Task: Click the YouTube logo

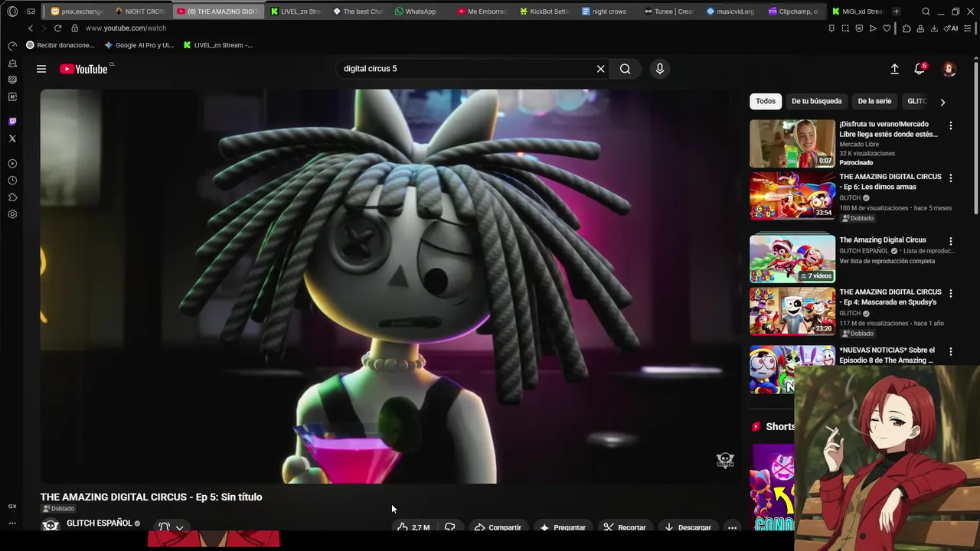Action: (83, 69)
